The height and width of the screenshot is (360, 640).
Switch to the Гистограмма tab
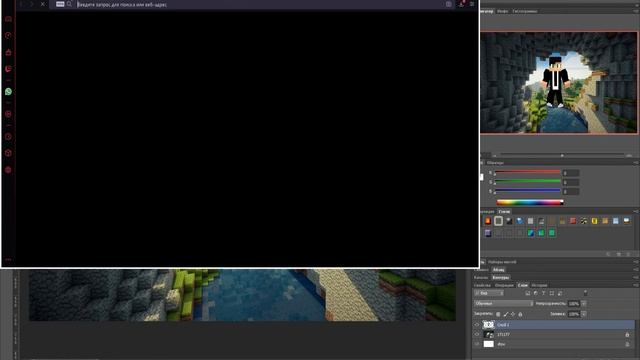(x=524, y=11)
